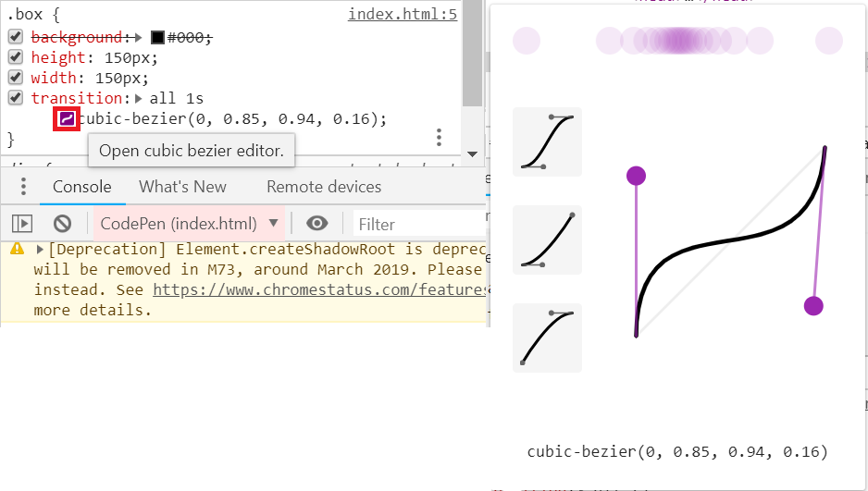868x491 pixels.
Task: Click the console sidebar toggle icon
Action: pos(22,223)
